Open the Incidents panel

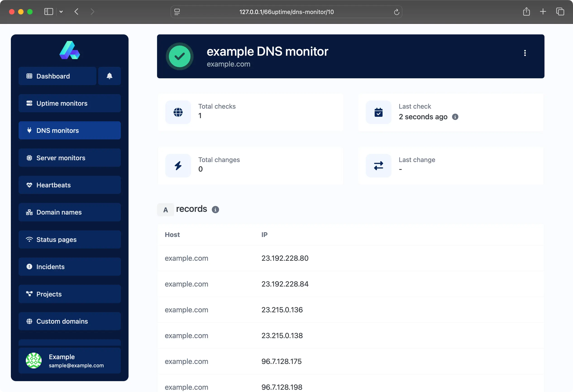pyautogui.click(x=50, y=267)
